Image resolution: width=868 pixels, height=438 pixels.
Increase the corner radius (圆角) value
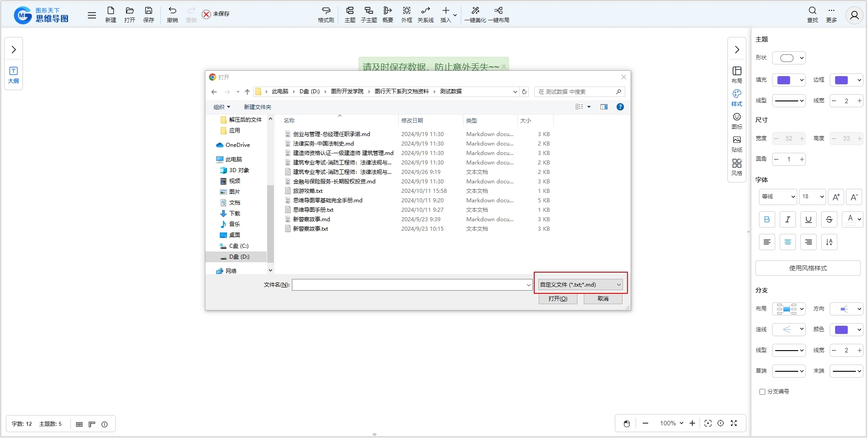(x=802, y=159)
